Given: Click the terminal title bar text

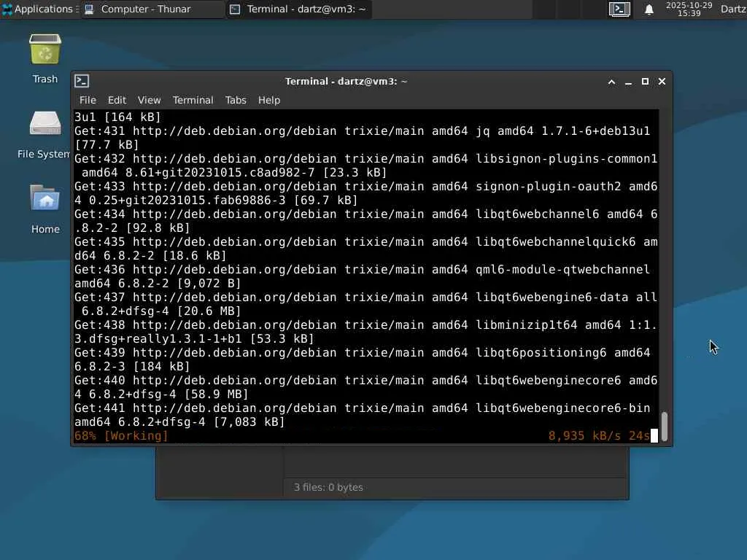Looking at the screenshot, I should coord(347,82).
